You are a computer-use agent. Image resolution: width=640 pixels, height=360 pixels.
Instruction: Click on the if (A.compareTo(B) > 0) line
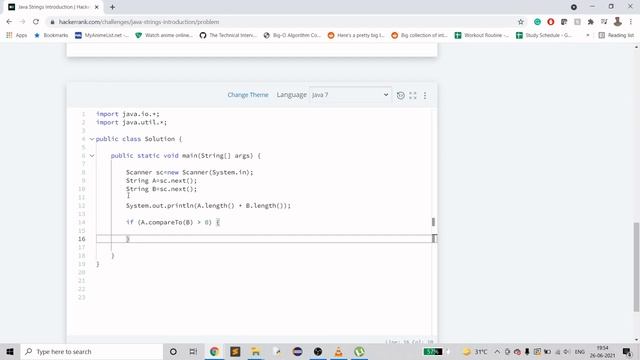(x=173, y=222)
